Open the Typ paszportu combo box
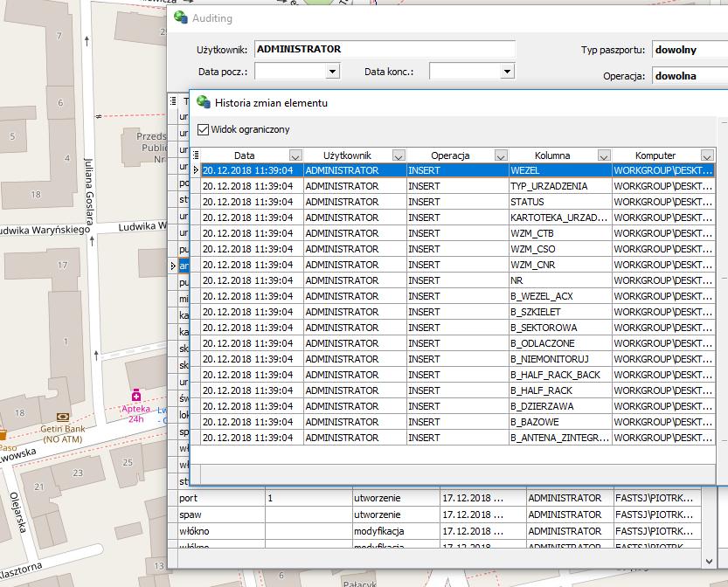728x587 pixels. [690, 50]
